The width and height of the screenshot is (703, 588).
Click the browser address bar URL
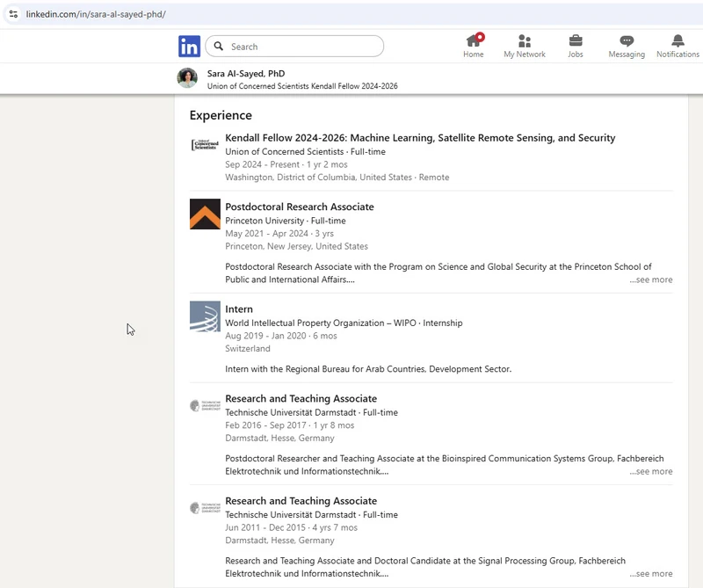96,14
